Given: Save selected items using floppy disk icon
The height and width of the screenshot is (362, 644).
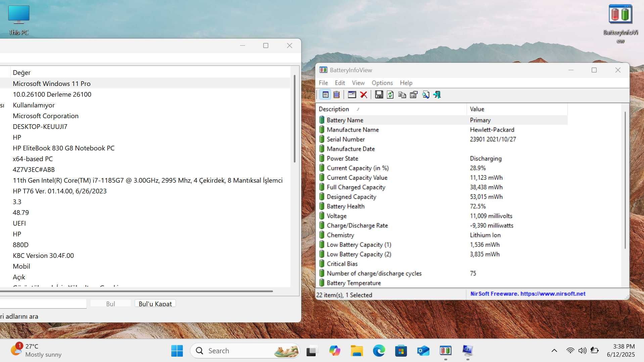Looking at the screenshot, I should (379, 95).
